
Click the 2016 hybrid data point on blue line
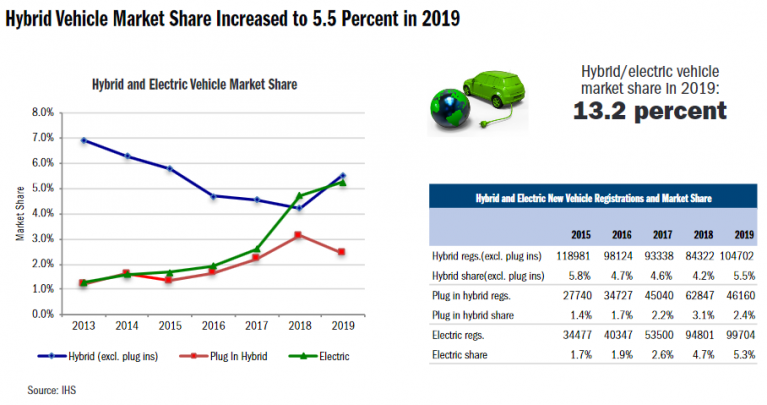[213, 196]
